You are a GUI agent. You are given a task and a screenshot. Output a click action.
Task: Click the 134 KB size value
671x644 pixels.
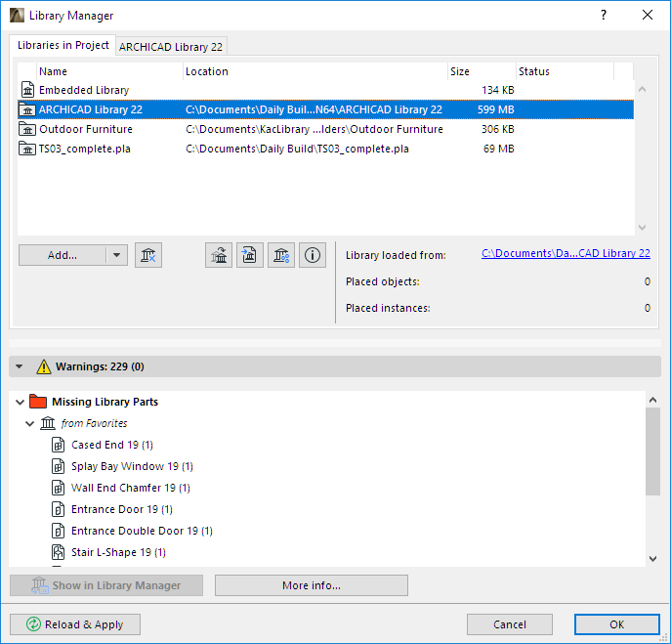coord(498,90)
